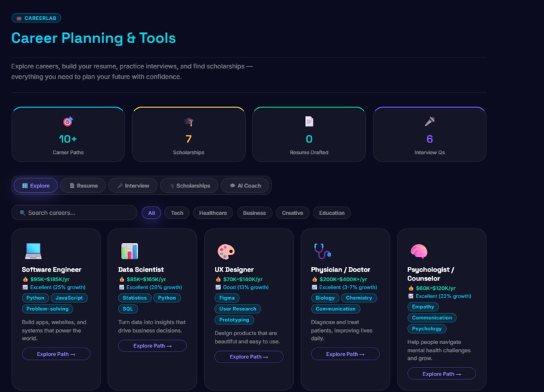544x392 pixels.
Task: Click the stethoscope icon on Physician card
Action: (322, 251)
